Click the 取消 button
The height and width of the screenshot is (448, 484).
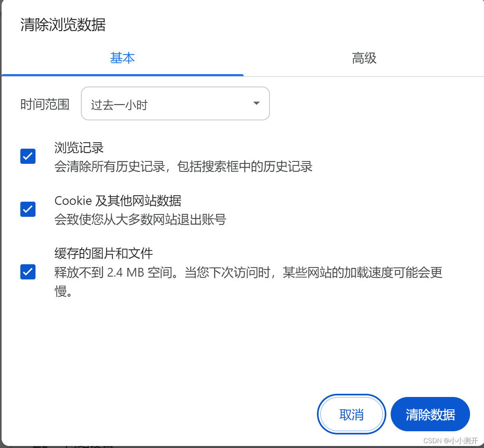click(352, 415)
